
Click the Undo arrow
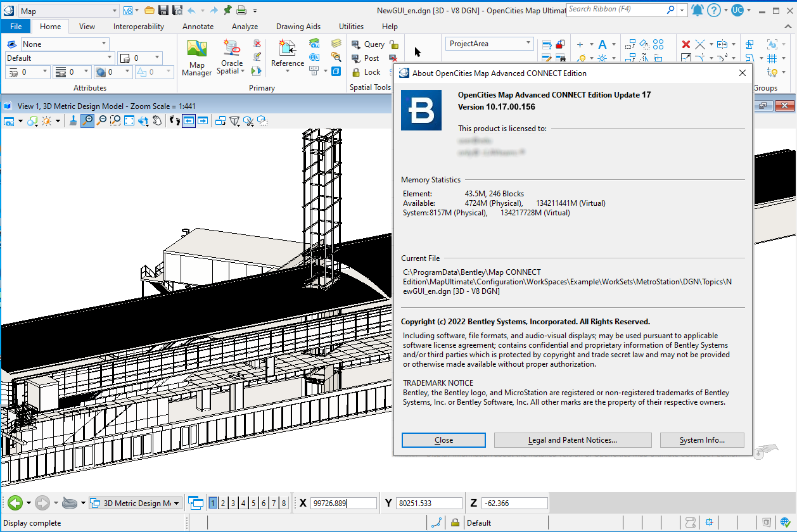point(192,10)
